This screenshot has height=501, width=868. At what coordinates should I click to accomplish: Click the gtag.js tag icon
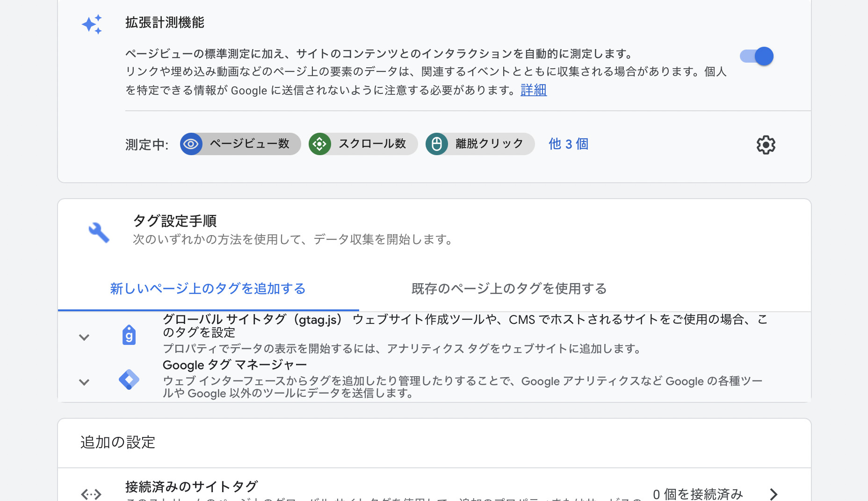[x=129, y=335]
